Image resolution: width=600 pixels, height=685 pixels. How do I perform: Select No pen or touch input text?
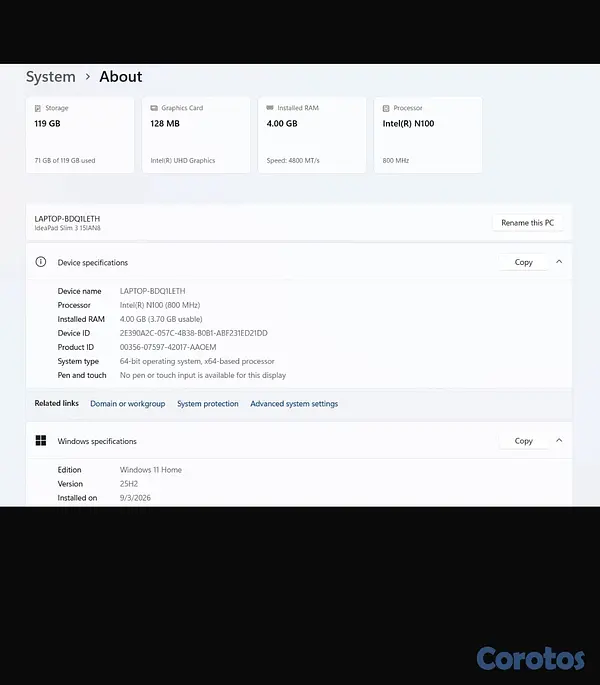coord(203,375)
